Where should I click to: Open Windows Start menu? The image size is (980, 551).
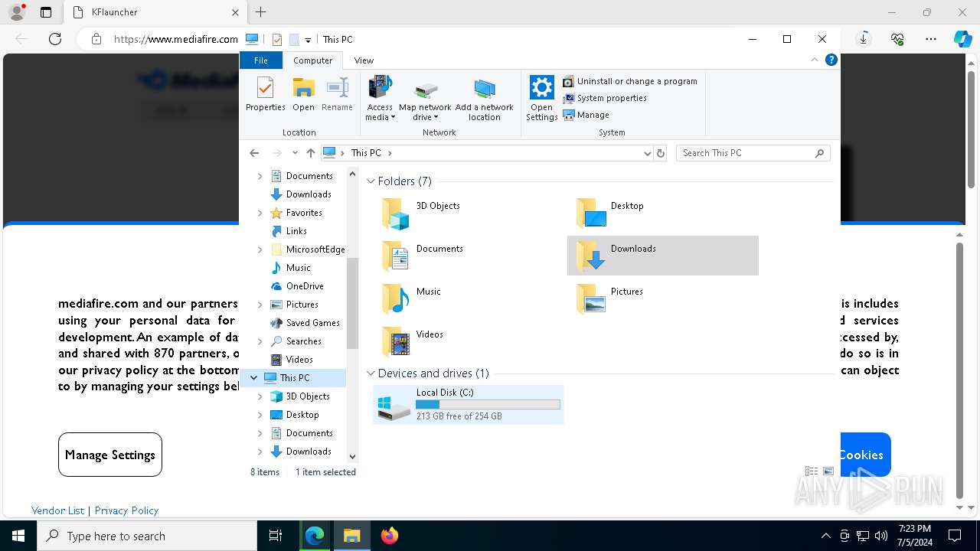pyautogui.click(x=18, y=536)
